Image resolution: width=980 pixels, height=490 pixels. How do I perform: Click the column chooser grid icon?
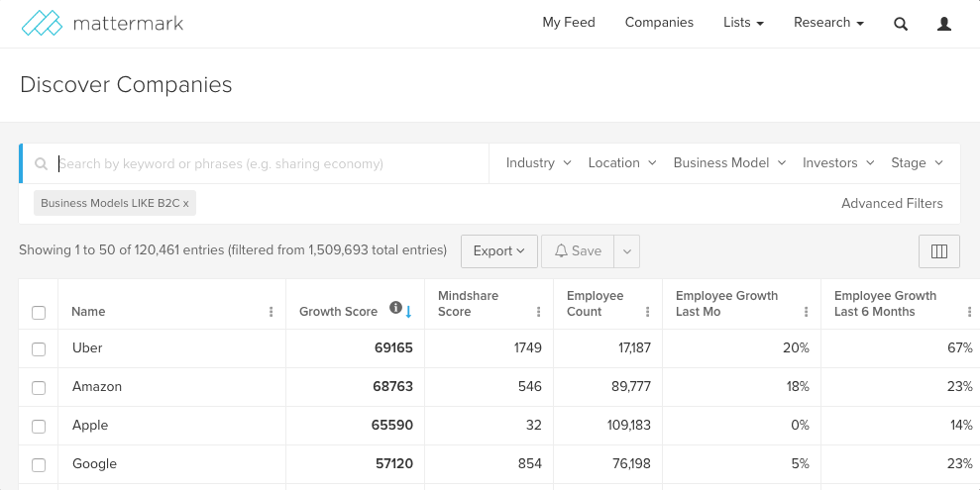point(938,250)
